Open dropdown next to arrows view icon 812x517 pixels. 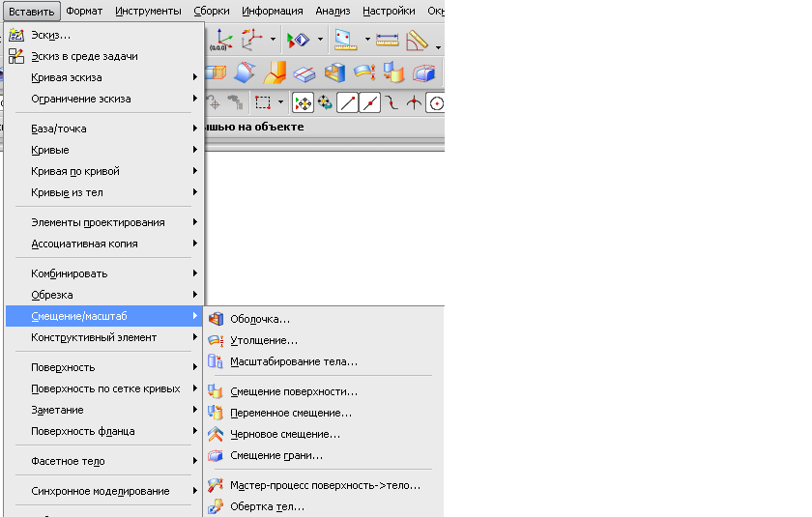tap(320, 40)
